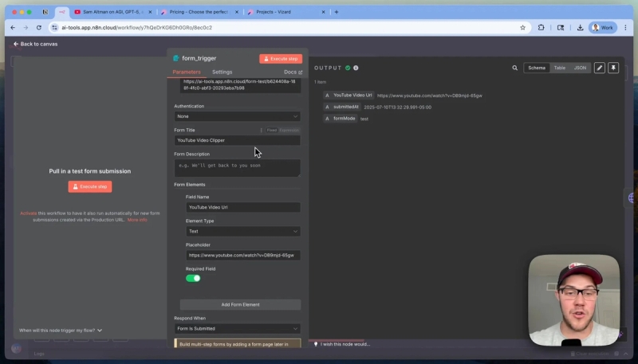Screen dimensions: 638x364
Task: Click the Form Description text area
Action: pos(237,168)
